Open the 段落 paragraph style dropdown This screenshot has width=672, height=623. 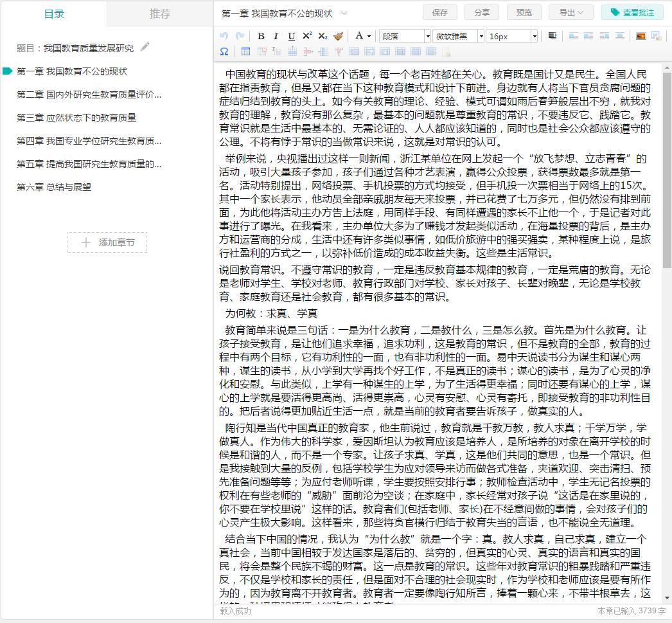[405, 36]
